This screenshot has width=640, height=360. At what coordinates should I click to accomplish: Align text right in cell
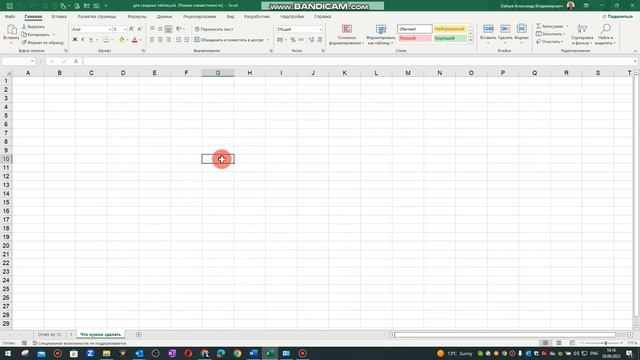(168, 40)
